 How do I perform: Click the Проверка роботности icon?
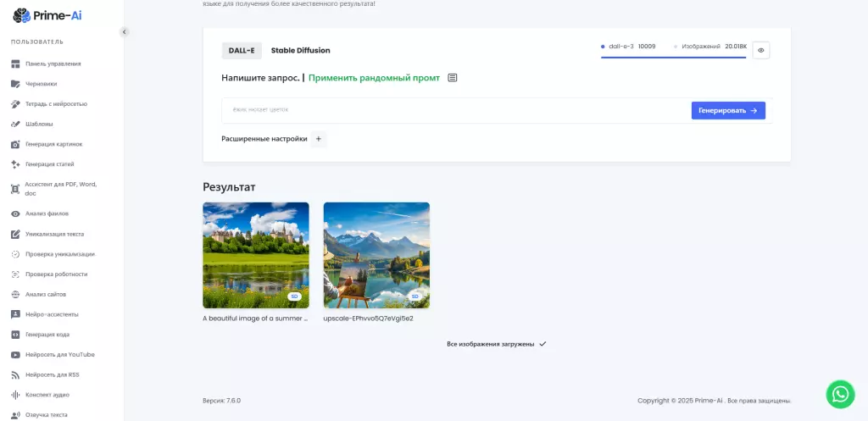click(x=15, y=274)
